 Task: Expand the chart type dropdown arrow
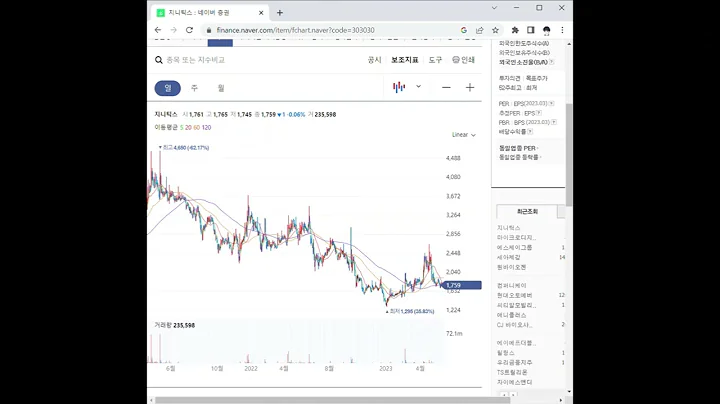click(x=418, y=86)
